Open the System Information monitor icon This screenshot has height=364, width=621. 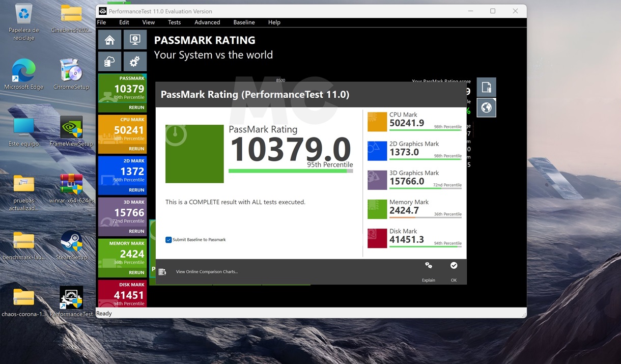click(x=135, y=40)
